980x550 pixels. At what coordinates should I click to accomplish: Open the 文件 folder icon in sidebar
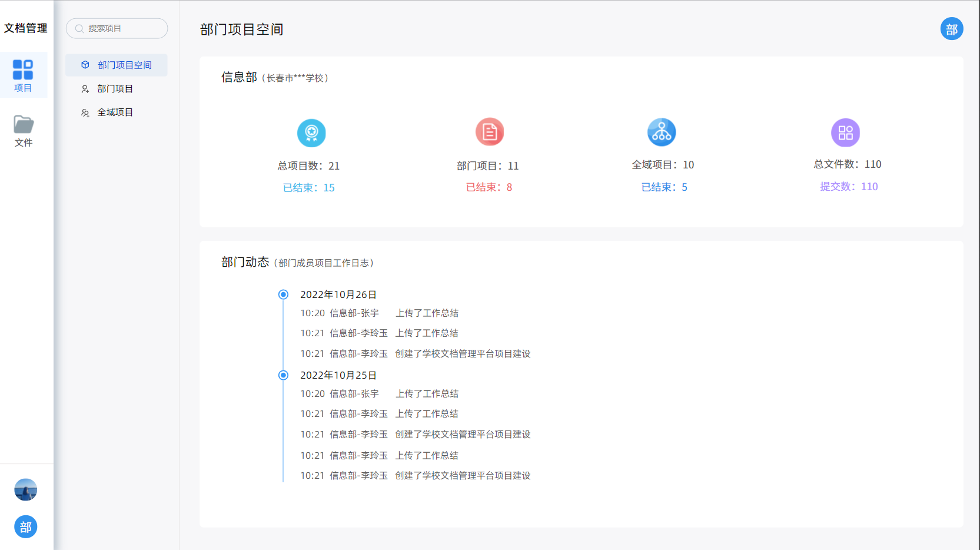24,125
